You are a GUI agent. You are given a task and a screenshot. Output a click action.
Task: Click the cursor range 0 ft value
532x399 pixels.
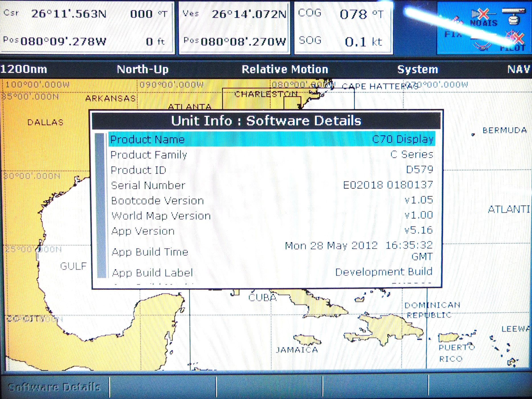[155, 42]
